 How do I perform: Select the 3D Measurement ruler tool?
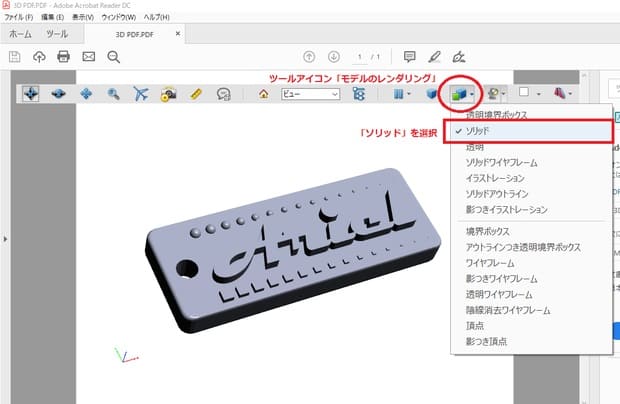(196, 94)
